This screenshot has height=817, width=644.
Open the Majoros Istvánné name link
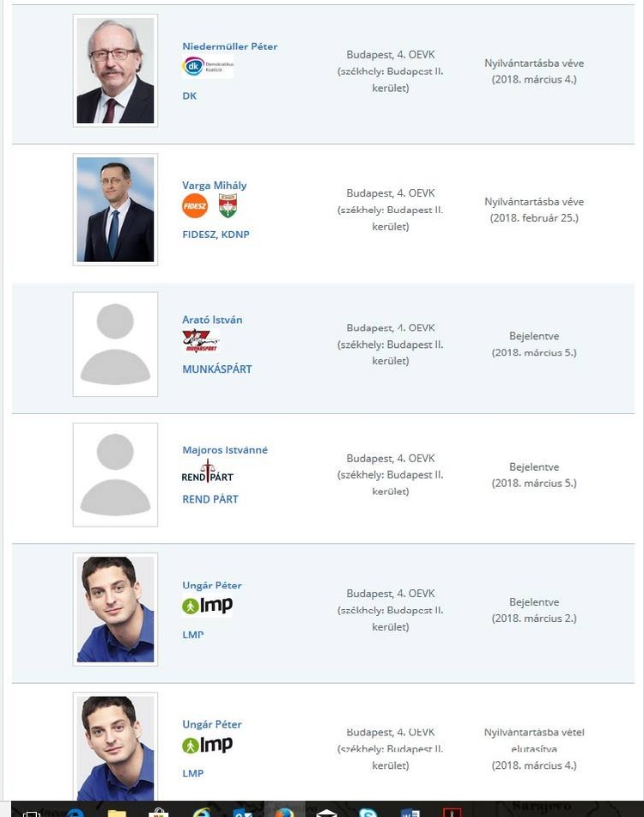coord(225,450)
